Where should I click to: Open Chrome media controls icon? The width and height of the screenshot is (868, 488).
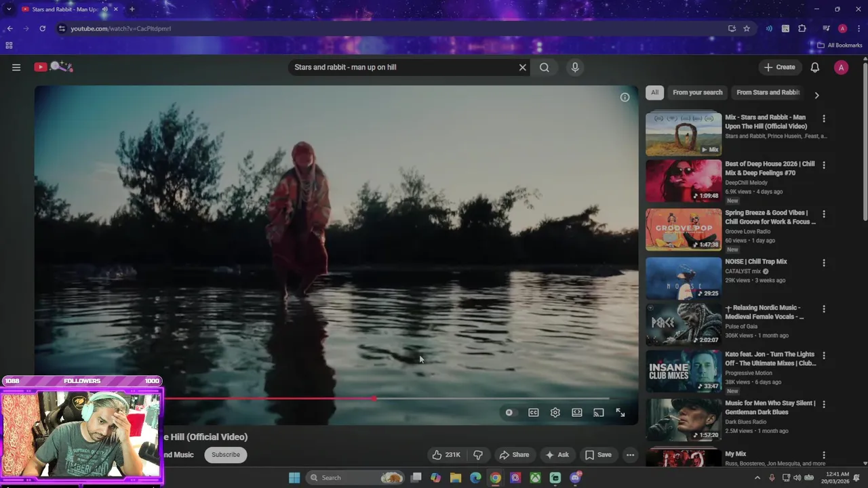(826, 28)
